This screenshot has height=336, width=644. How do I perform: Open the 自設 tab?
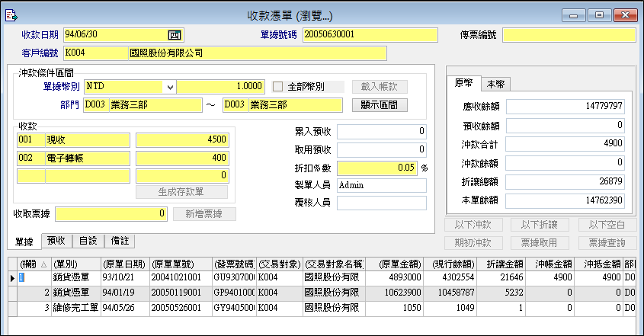(x=88, y=241)
